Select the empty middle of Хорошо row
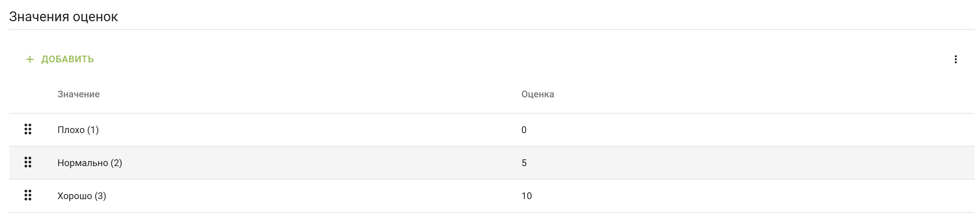 coord(304,196)
